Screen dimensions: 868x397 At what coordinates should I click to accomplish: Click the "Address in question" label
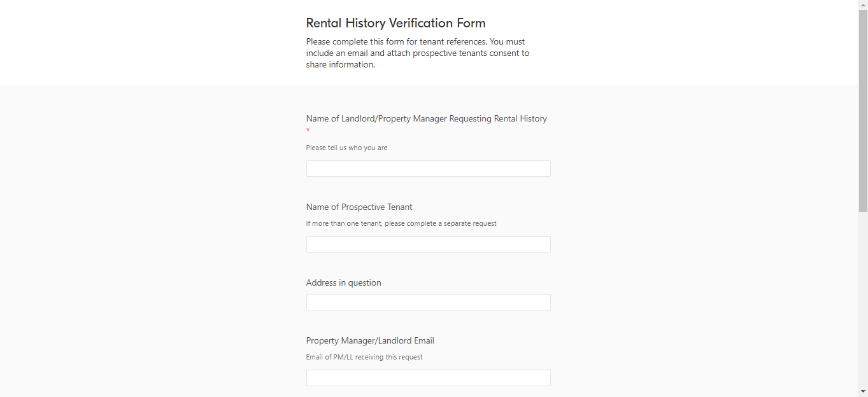pos(343,283)
